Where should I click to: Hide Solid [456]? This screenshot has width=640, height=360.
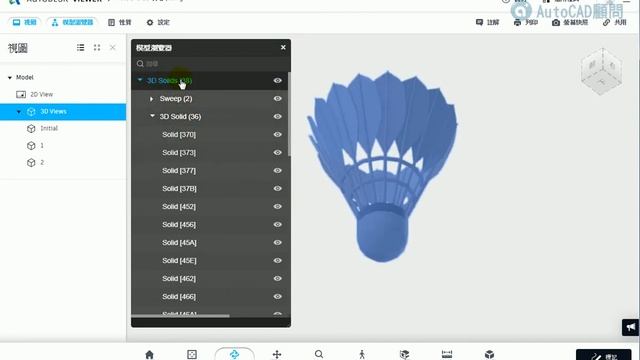tap(278, 224)
